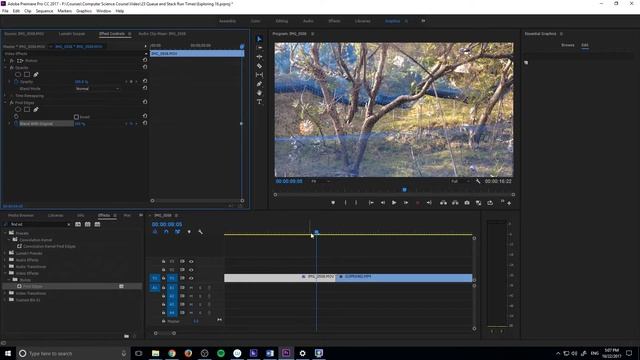
Task: Open the Graphics menu
Action: tap(84, 11)
